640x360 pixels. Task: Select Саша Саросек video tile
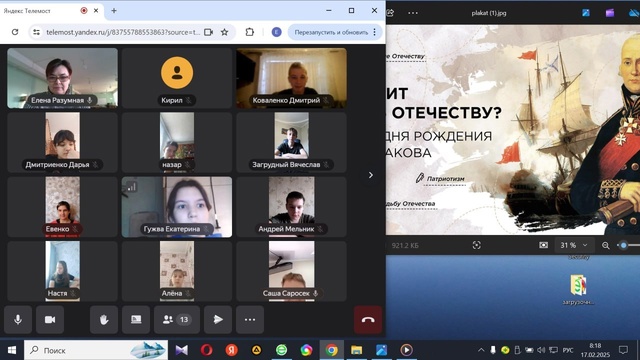click(291, 271)
